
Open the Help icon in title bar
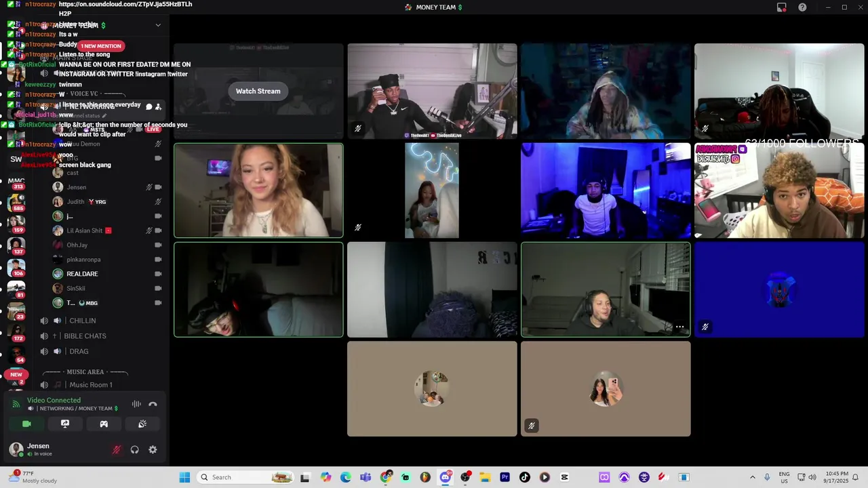coord(802,7)
